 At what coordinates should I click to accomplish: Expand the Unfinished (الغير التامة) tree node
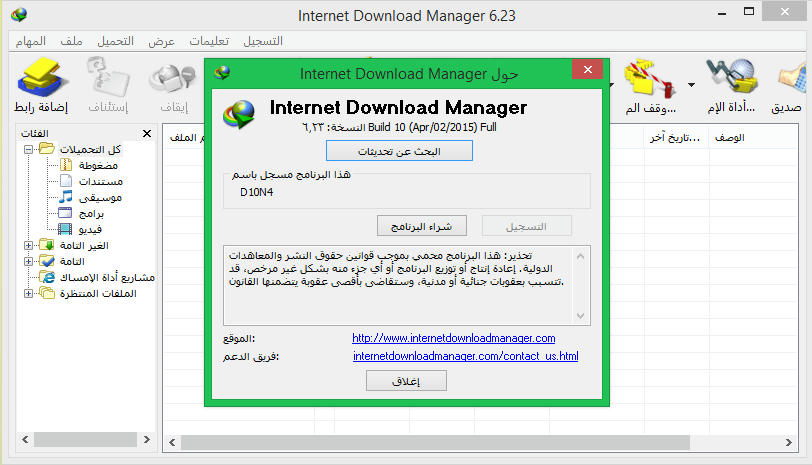tap(28, 245)
